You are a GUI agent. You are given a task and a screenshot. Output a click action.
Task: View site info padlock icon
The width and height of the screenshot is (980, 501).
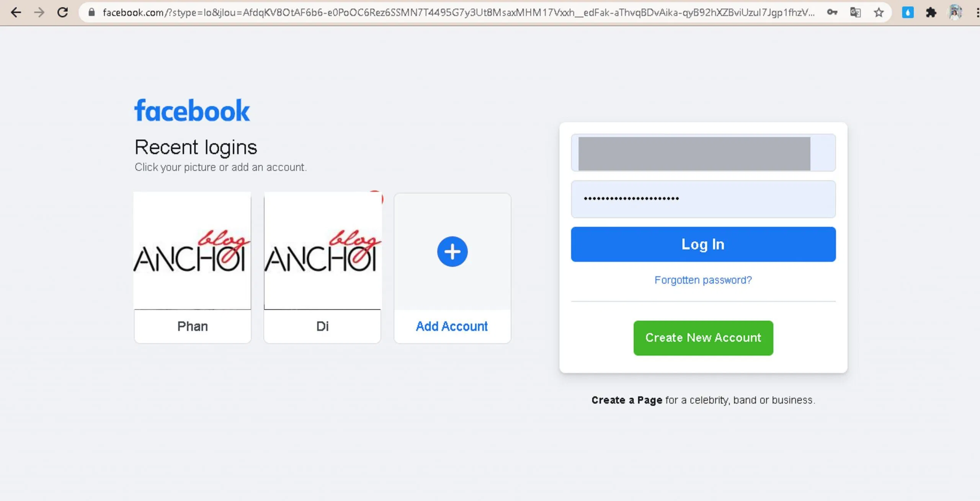[91, 13]
